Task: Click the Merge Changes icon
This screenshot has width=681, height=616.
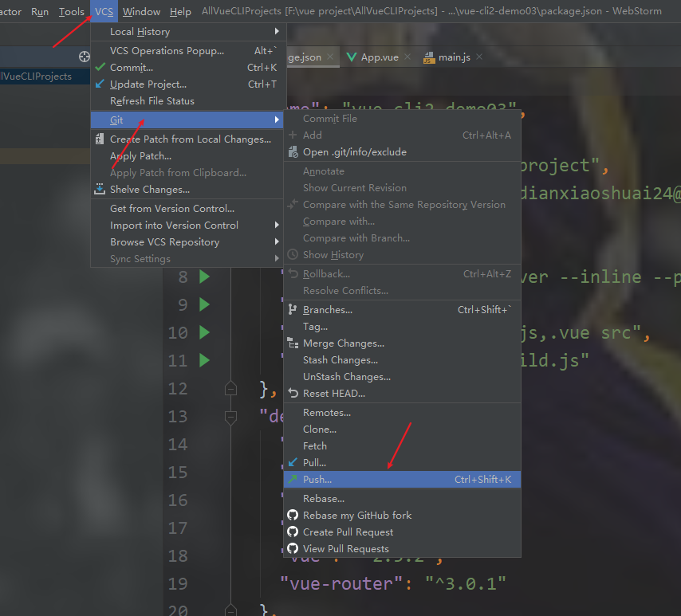Action: click(293, 343)
